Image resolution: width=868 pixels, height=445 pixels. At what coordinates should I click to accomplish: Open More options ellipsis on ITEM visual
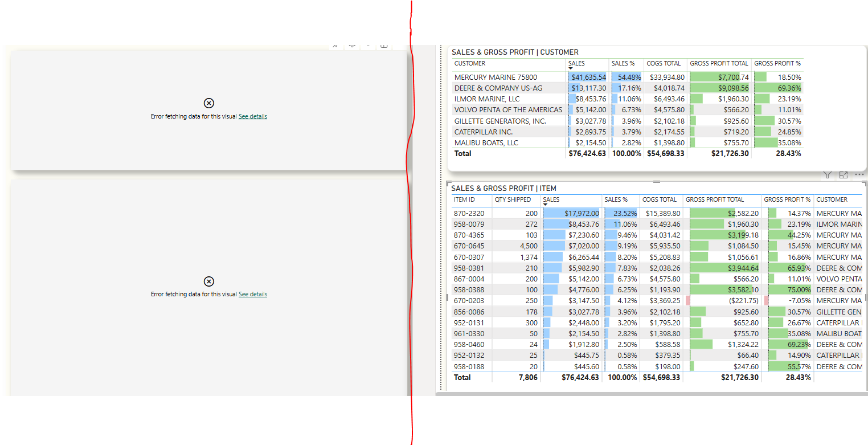[859, 175]
